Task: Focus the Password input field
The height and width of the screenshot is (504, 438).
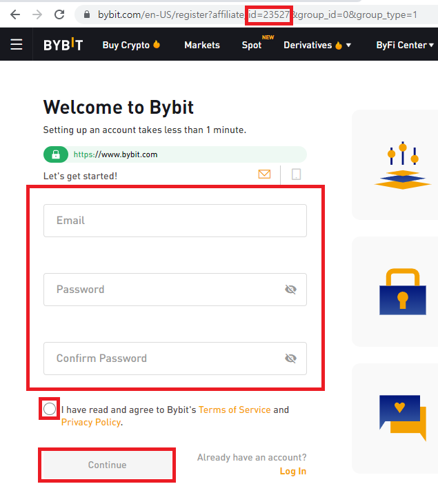Action: click(175, 290)
